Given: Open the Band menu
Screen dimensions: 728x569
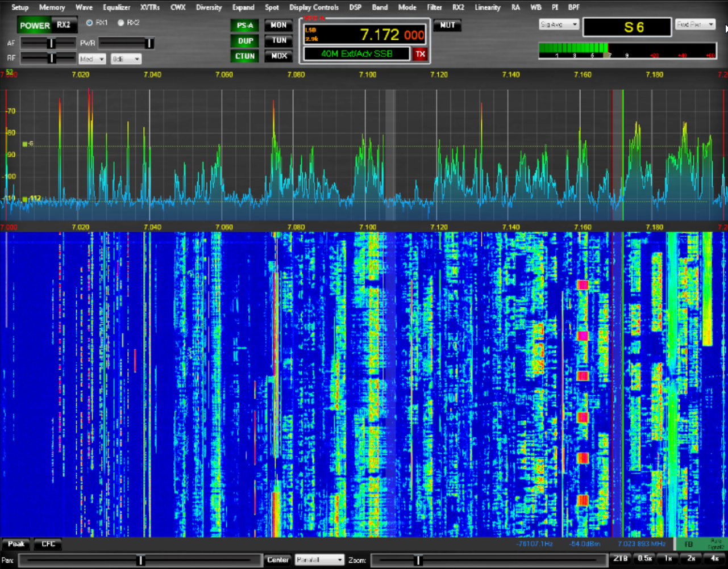Looking at the screenshot, I should (380, 7).
